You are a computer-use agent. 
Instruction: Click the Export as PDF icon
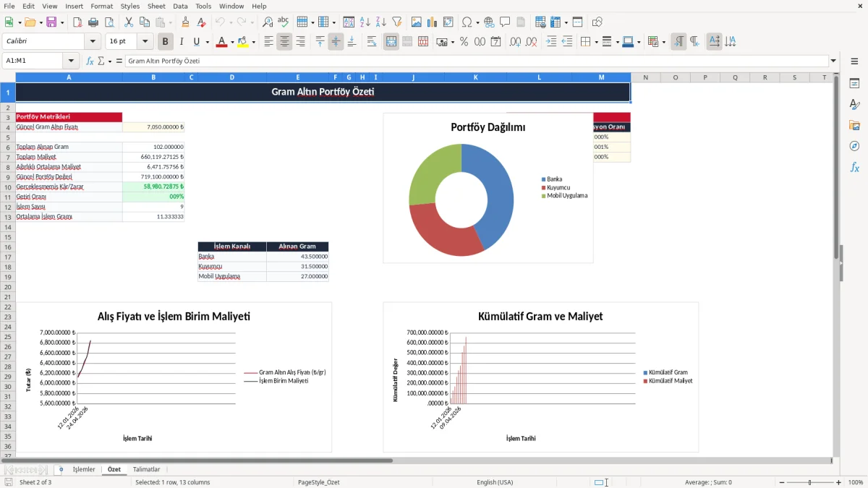pos(77,22)
